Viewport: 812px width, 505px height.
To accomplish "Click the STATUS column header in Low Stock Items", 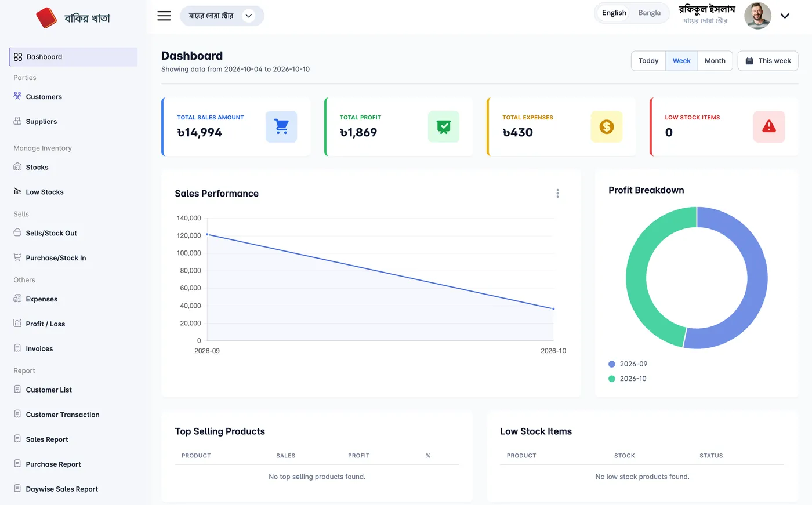I will click(x=711, y=456).
